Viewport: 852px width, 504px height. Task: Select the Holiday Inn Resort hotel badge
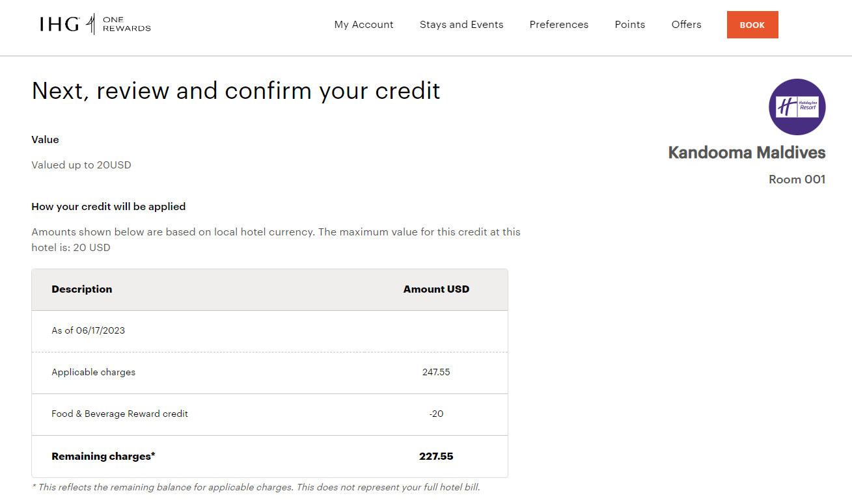797,106
